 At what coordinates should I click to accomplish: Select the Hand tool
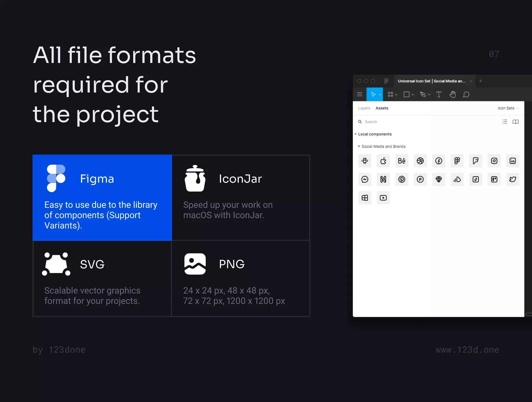pos(452,94)
